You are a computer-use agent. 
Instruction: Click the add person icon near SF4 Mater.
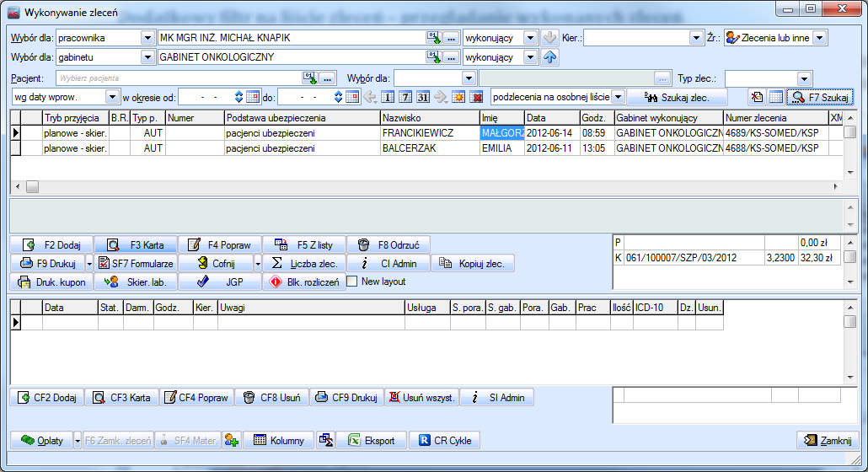point(232,441)
